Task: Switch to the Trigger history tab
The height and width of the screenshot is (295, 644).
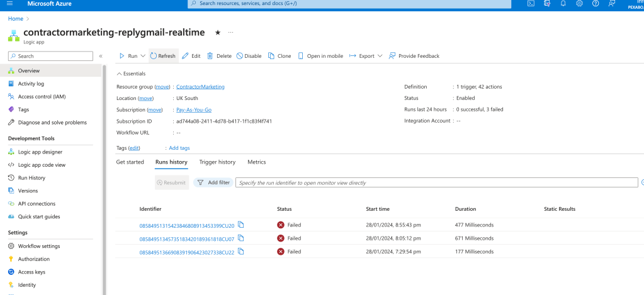Action: [217, 162]
